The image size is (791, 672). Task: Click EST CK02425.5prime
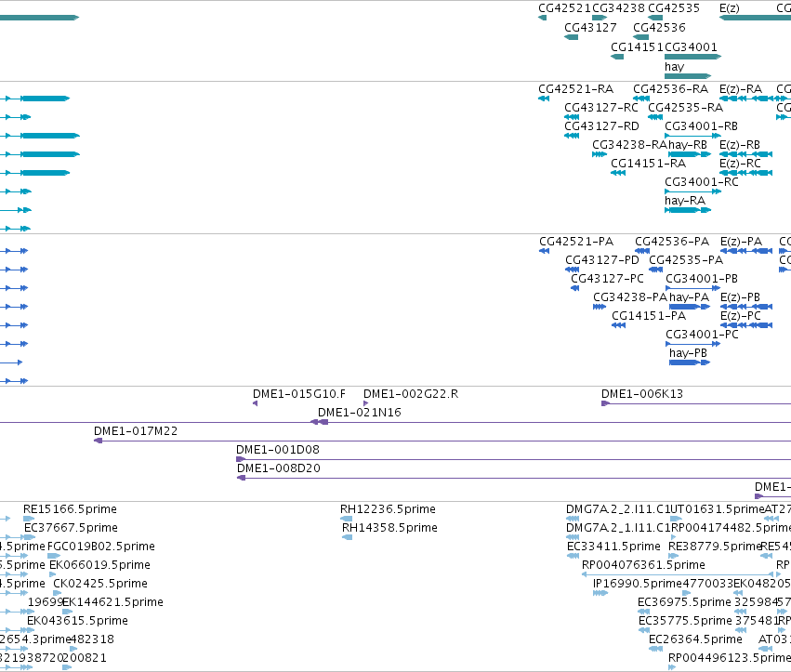point(100,584)
